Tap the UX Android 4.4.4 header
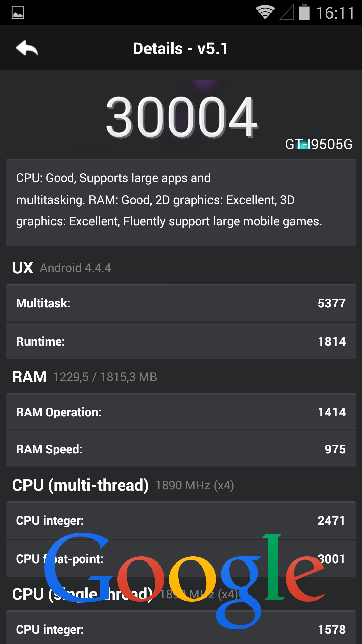Screen dimensions: 362x644 pyautogui.click(x=62, y=268)
